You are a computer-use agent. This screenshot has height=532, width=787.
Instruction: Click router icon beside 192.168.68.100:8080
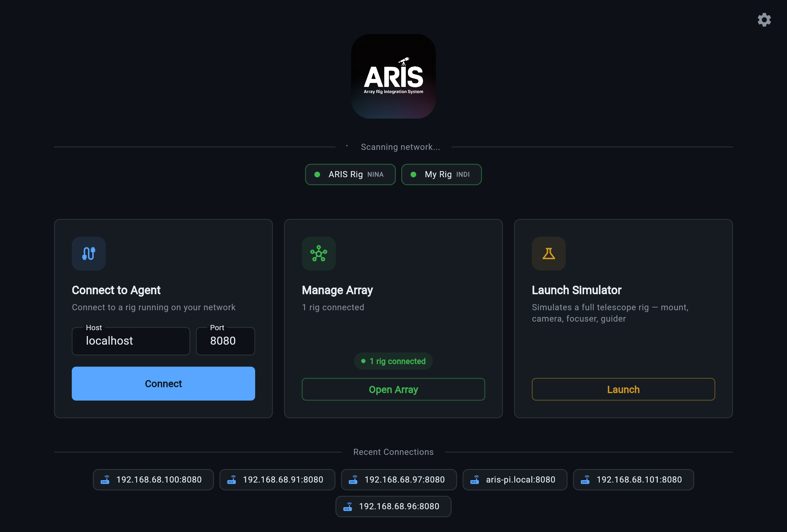pyautogui.click(x=105, y=479)
